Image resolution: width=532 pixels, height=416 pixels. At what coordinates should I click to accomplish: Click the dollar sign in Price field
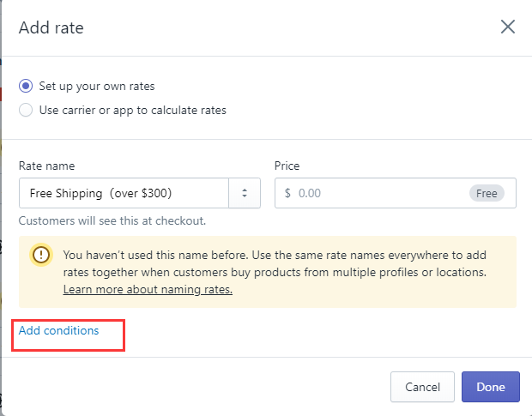point(287,193)
